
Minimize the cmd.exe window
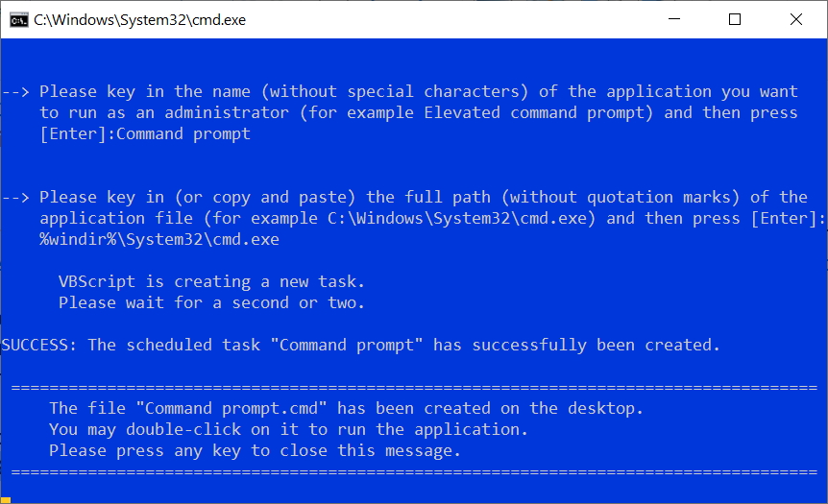(x=674, y=19)
